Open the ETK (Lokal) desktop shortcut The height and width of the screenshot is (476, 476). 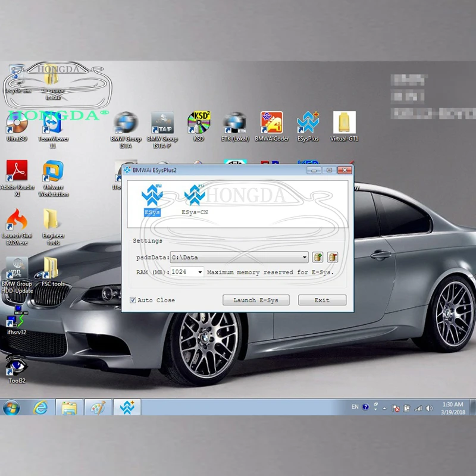[235, 127]
